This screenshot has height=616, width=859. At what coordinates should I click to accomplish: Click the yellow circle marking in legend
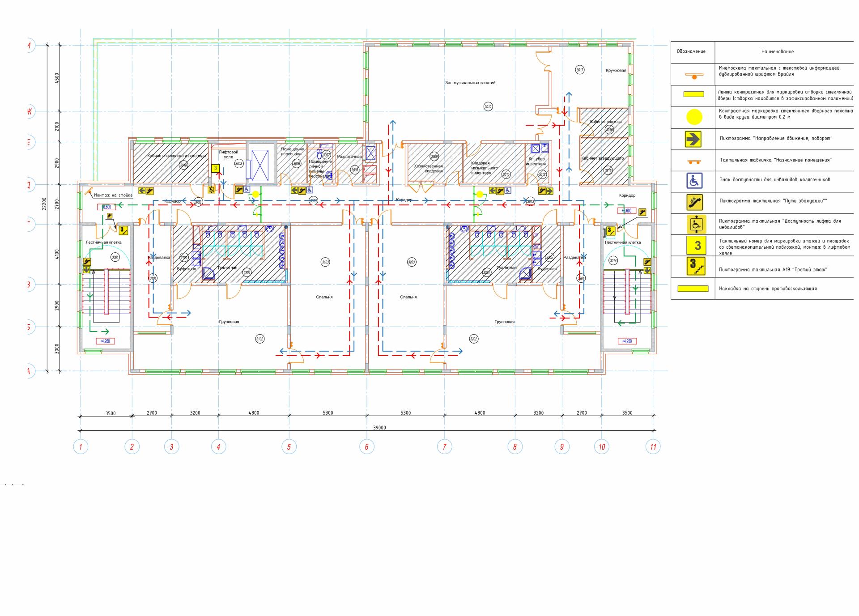694,117
